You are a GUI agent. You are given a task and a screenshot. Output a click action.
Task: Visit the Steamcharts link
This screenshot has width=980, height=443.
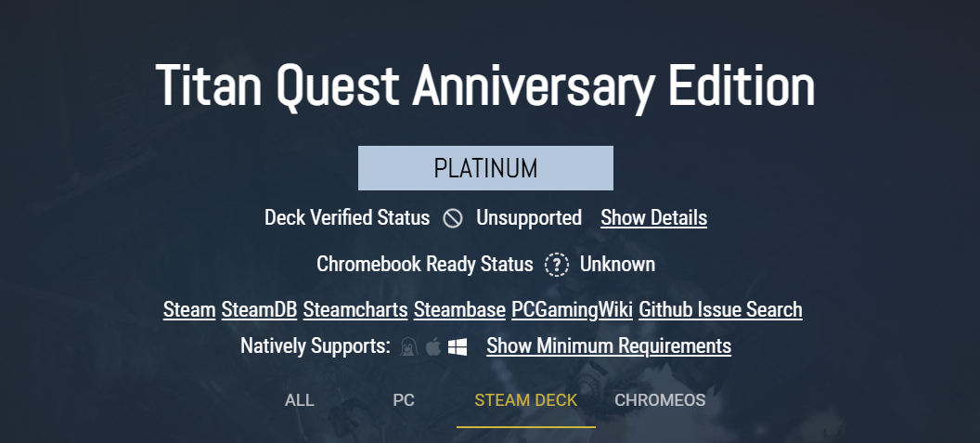(x=355, y=309)
